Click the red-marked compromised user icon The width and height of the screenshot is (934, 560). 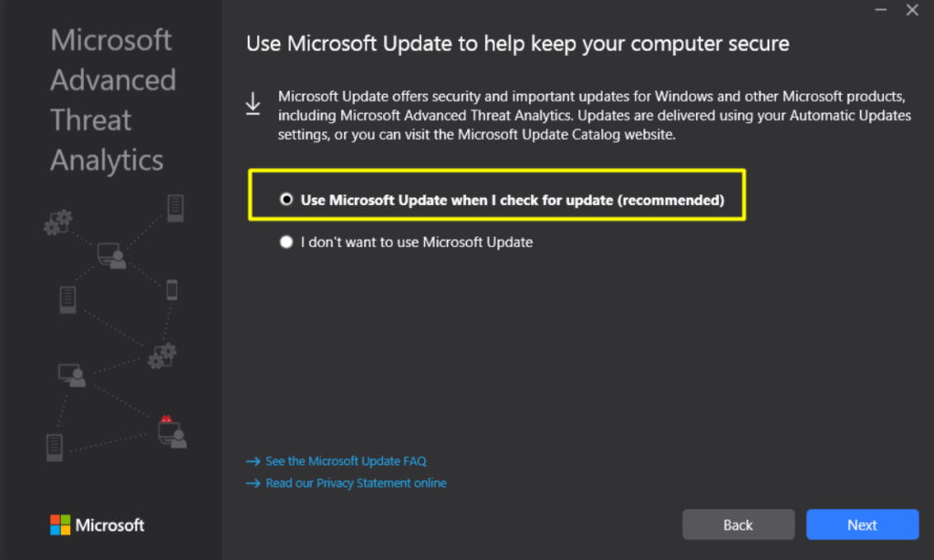point(172,432)
